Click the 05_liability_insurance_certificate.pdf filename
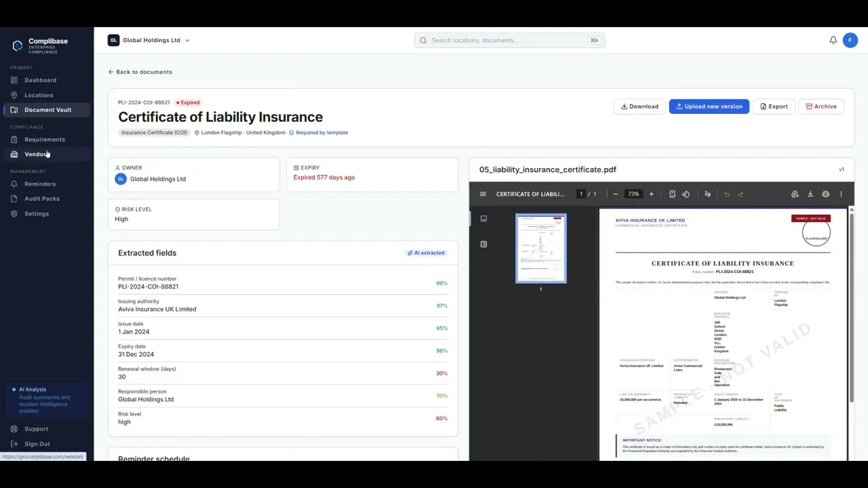 click(x=548, y=169)
